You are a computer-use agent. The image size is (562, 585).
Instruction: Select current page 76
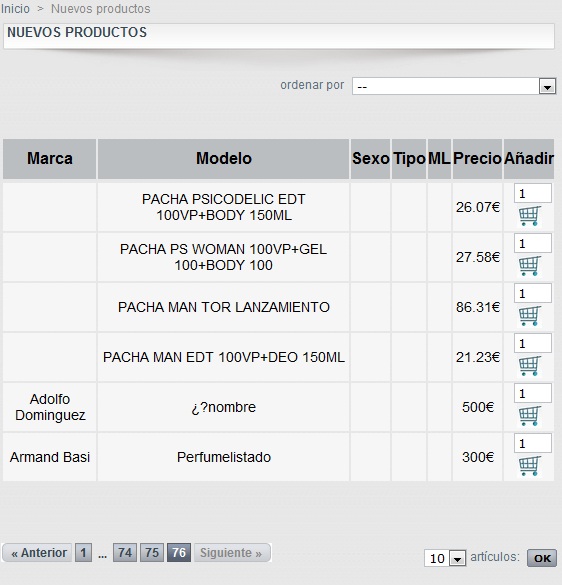click(x=179, y=553)
